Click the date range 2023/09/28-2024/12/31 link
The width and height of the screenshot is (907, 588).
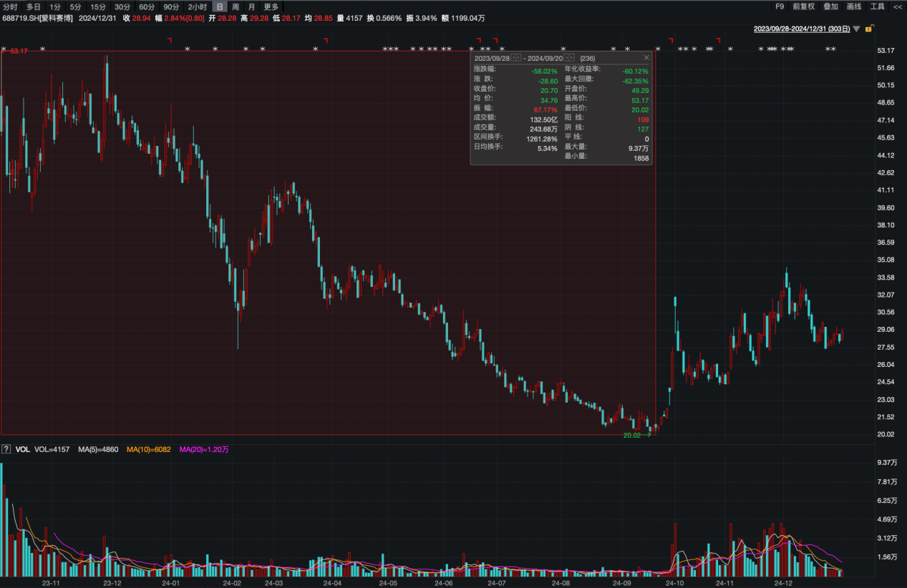coord(802,29)
